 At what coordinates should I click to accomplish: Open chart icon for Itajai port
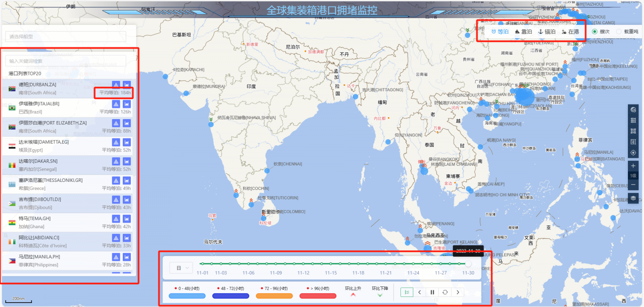[127, 104]
